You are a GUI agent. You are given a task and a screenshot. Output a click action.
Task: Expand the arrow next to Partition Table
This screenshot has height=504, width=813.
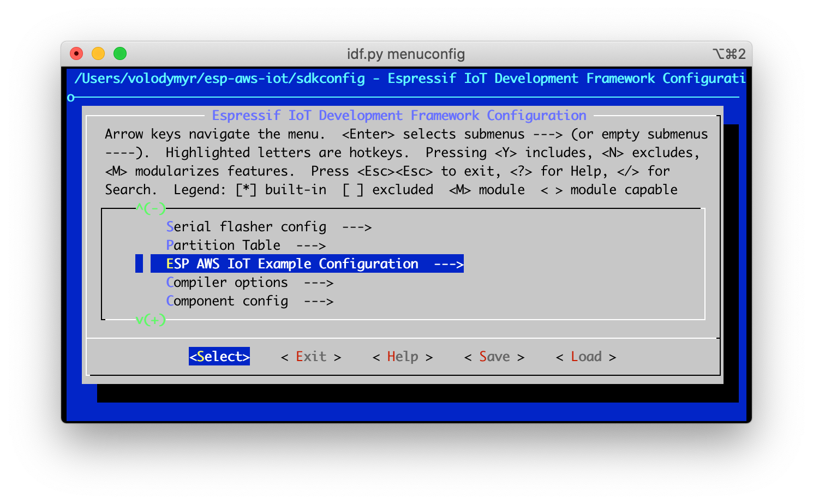[311, 245]
